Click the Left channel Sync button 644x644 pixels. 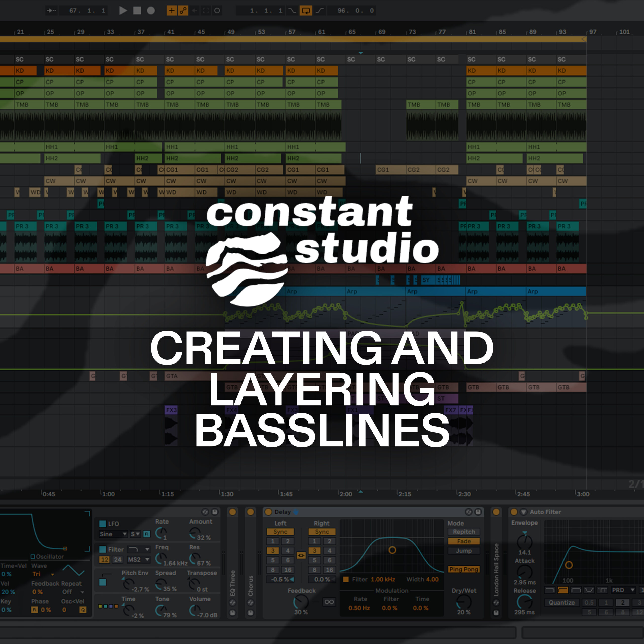click(280, 532)
